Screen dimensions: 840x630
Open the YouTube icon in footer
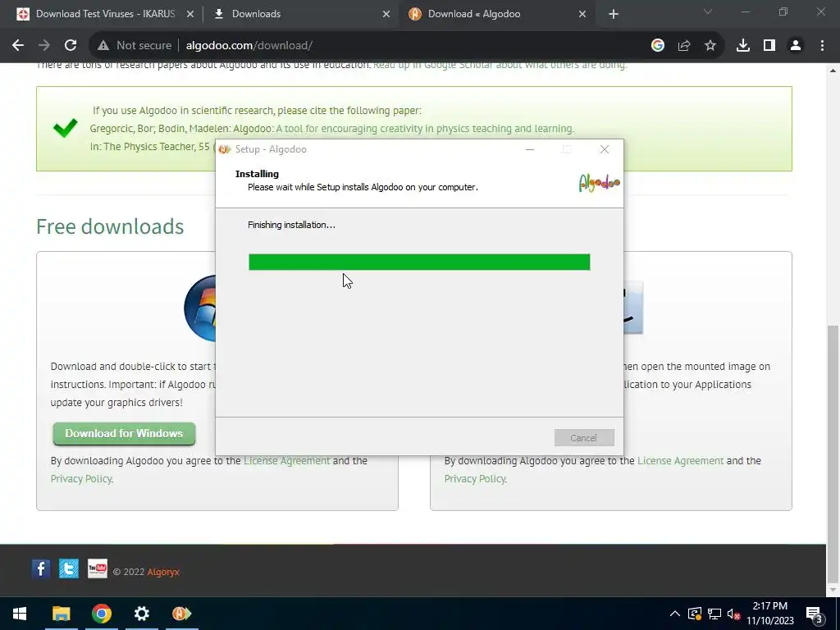coord(97,568)
